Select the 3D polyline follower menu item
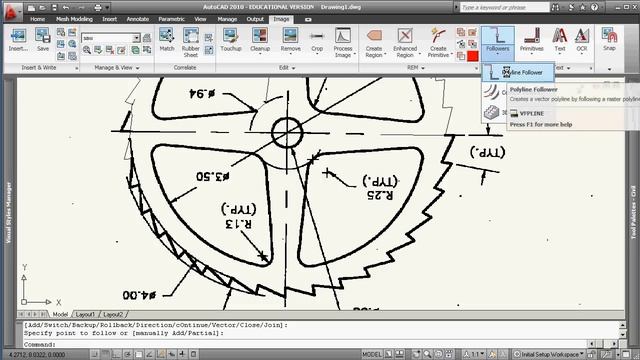 pyautogui.click(x=493, y=112)
